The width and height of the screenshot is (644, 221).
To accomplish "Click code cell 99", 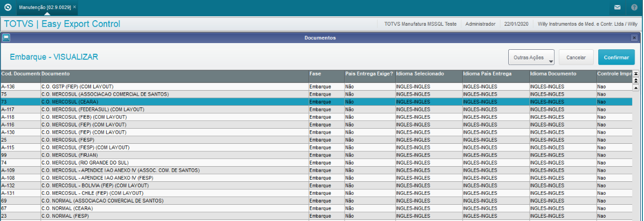I will point(20,155).
